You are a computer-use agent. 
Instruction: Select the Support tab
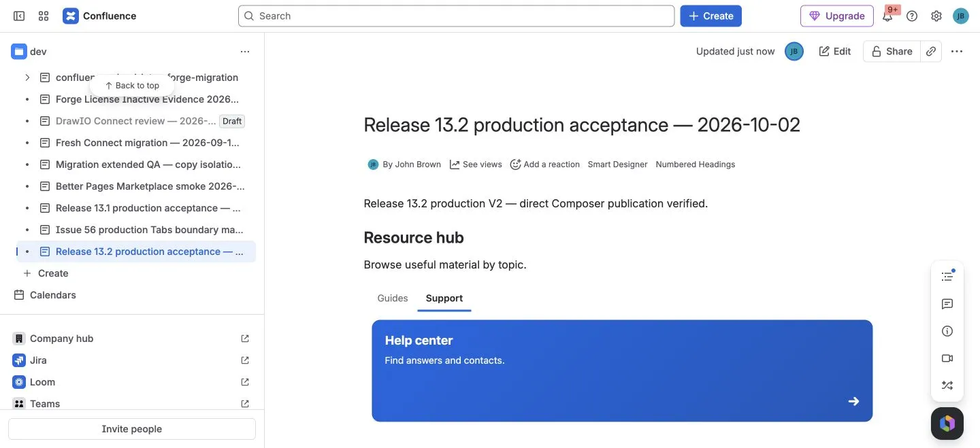pos(444,298)
